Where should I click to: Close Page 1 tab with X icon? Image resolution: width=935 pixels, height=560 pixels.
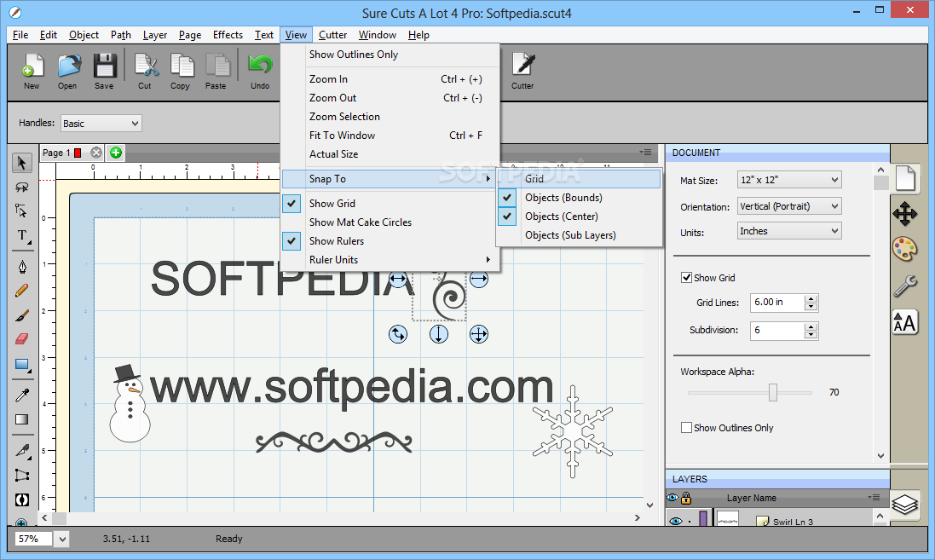[96, 153]
